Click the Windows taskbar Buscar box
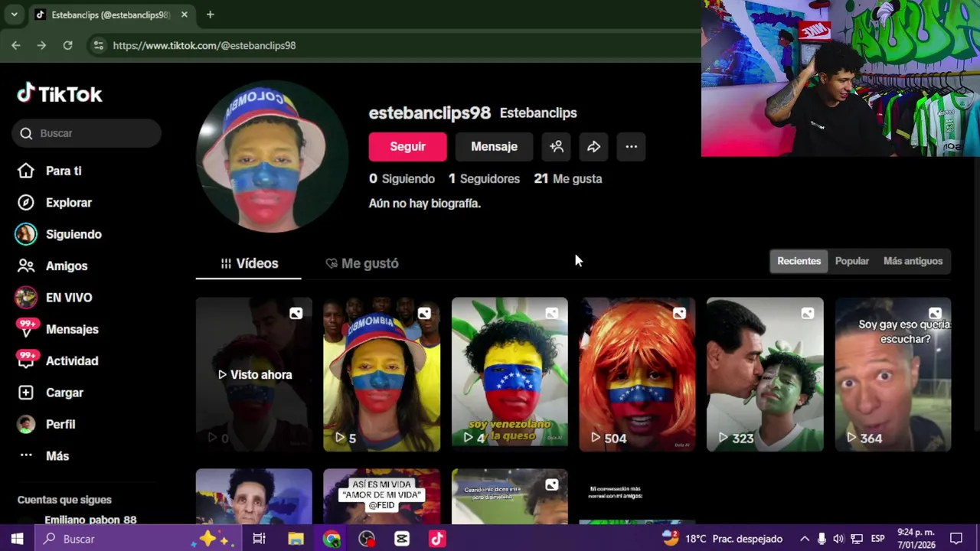Screen dimensions: 980x551 pos(139,539)
